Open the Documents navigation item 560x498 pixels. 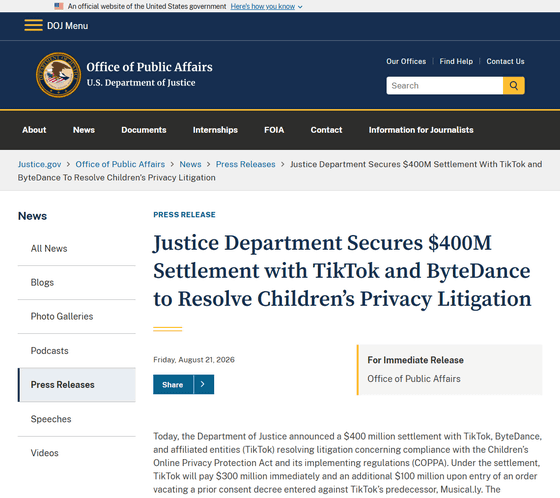coord(144,130)
